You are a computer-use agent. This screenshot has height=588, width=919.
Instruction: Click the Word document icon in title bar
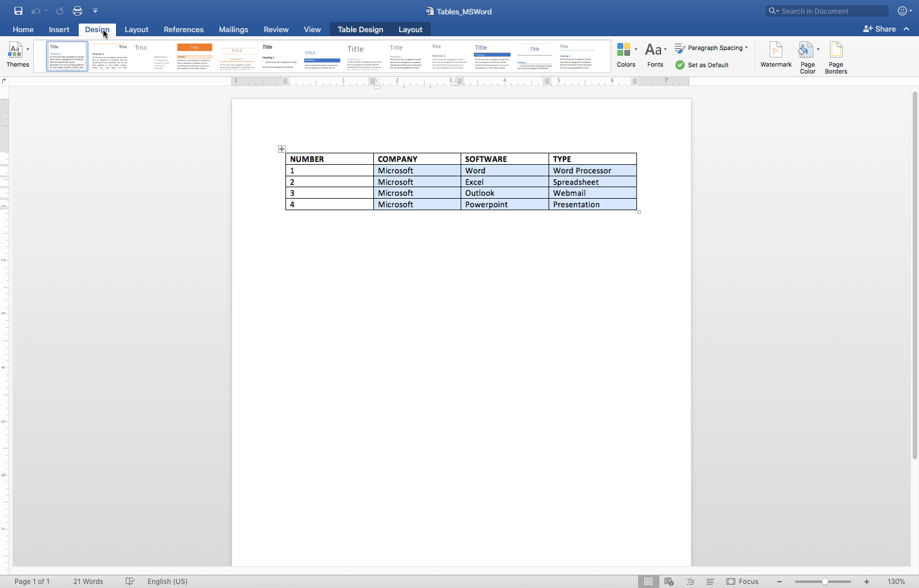pyautogui.click(x=430, y=11)
